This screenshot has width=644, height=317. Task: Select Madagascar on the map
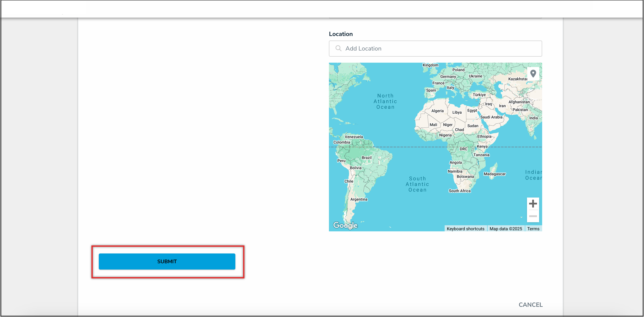coord(494,174)
